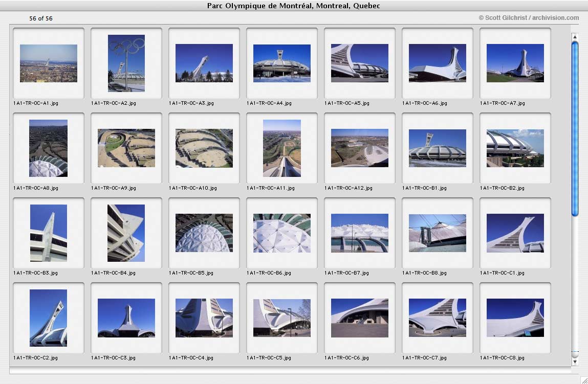Select the 1A1-TR-OC-B3.jpg thumbnail image
This screenshot has height=384, width=588.
pyautogui.click(x=49, y=233)
